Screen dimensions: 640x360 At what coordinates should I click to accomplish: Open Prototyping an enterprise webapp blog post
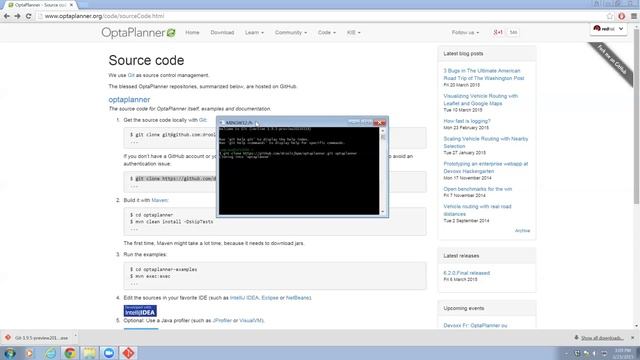[486, 167]
